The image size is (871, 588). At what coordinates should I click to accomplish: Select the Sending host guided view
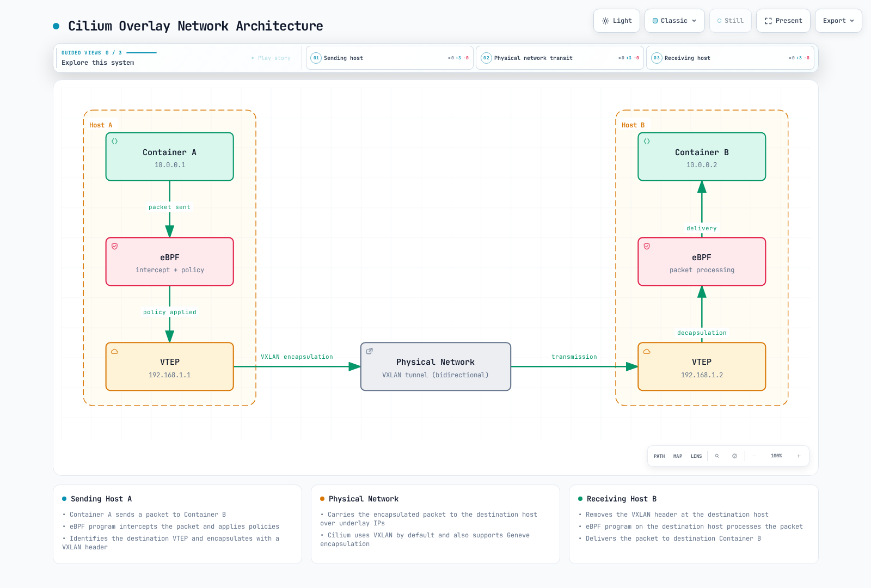[x=390, y=58]
